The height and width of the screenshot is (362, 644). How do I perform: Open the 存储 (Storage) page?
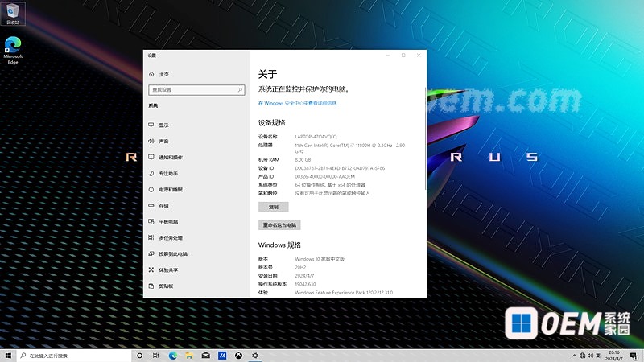pyautogui.click(x=163, y=206)
